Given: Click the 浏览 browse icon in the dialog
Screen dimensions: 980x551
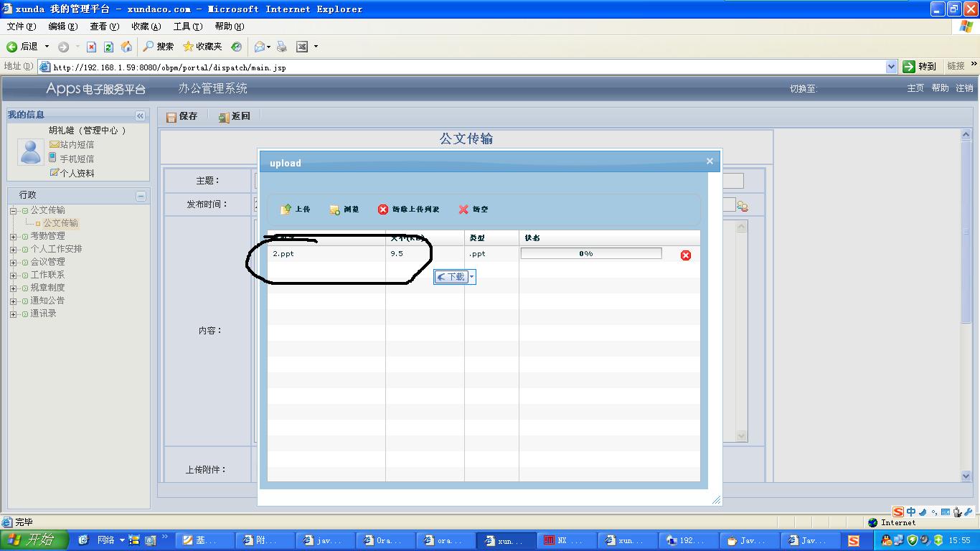Looking at the screenshot, I should [335, 209].
